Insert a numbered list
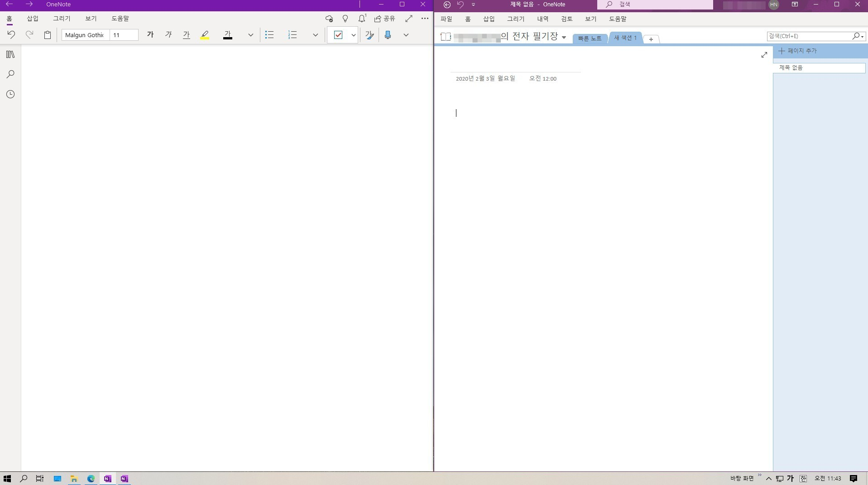The width and height of the screenshot is (868, 485). click(x=293, y=35)
